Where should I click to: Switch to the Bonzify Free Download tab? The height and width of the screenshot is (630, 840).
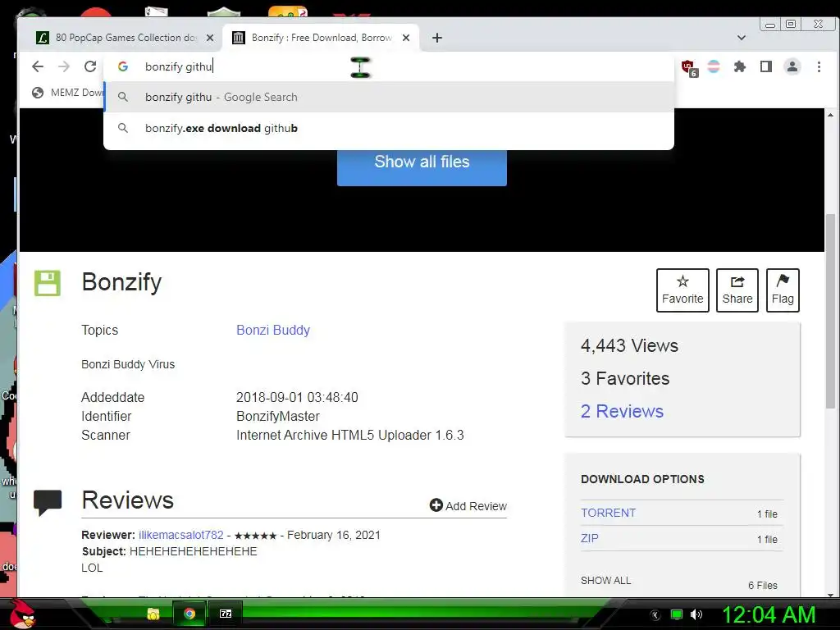pyautogui.click(x=322, y=38)
